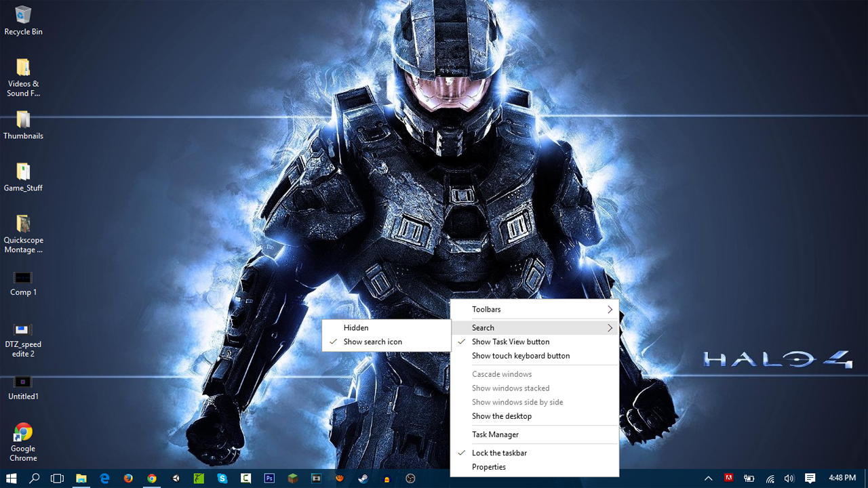Launch Photoshop from the taskbar

[269, 479]
